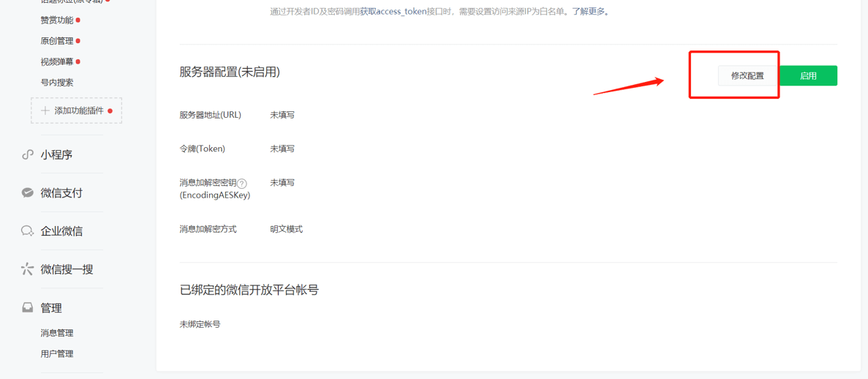Expand the 微信搜一搜 sidebar section
The width and height of the screenshot is (868, 379).
tap(67, 269)
